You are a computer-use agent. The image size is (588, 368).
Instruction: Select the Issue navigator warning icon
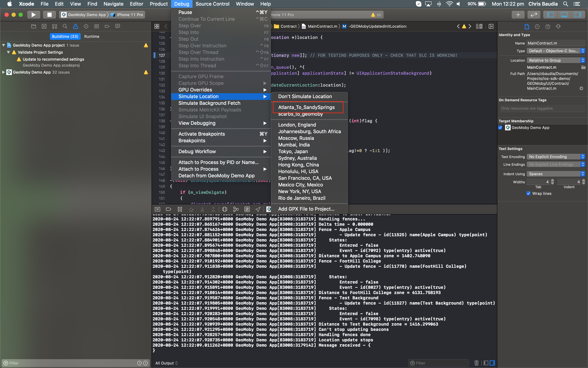(x=76, y=26)
